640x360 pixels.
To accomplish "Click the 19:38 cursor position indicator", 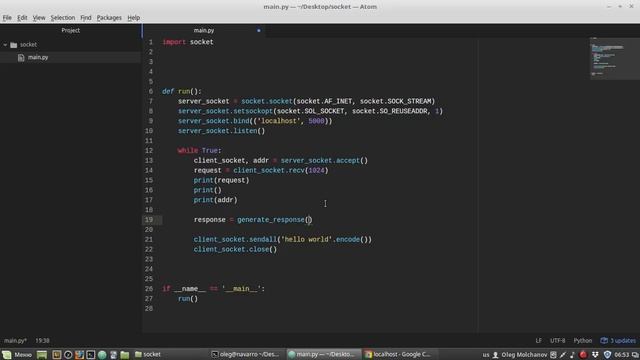I will 42,340.
